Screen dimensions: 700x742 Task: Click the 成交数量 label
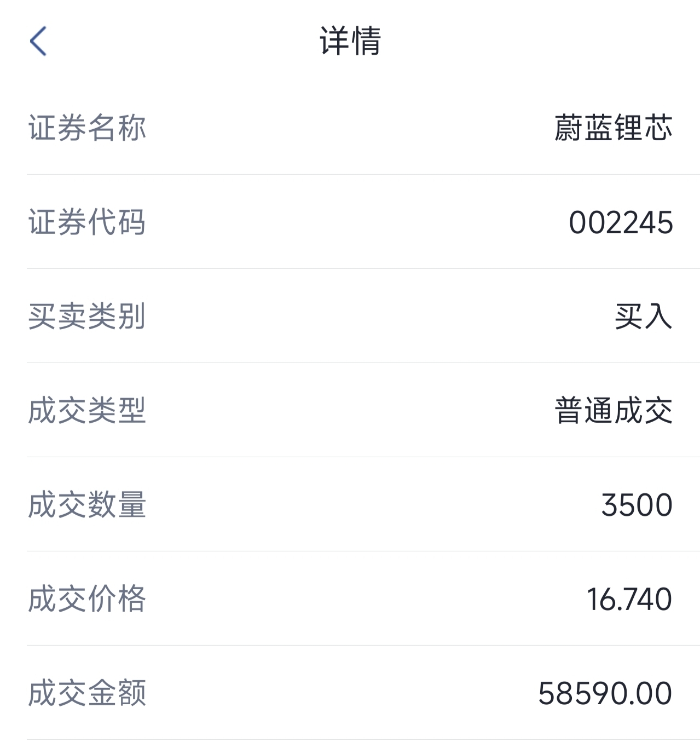coord(87,505)
